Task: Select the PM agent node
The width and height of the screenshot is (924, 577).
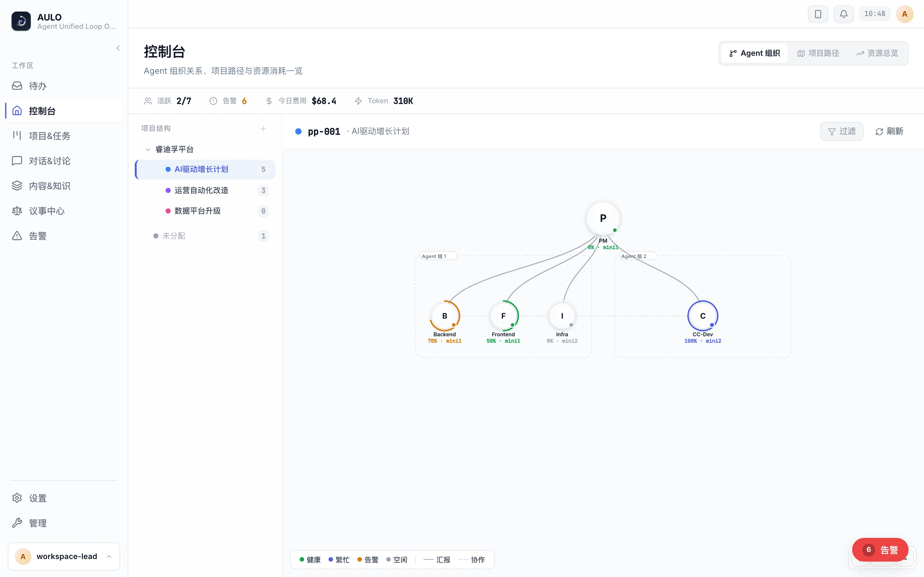Action: point(603,219)
